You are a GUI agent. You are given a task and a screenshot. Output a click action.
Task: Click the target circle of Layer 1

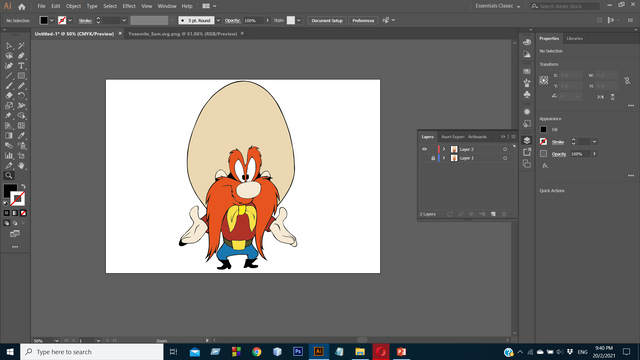click(505, 158)
